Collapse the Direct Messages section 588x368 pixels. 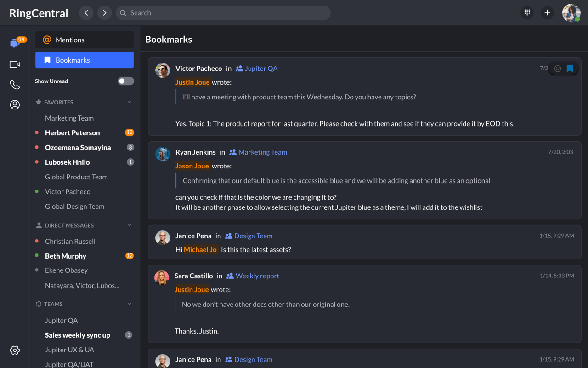tap(130, 225)
